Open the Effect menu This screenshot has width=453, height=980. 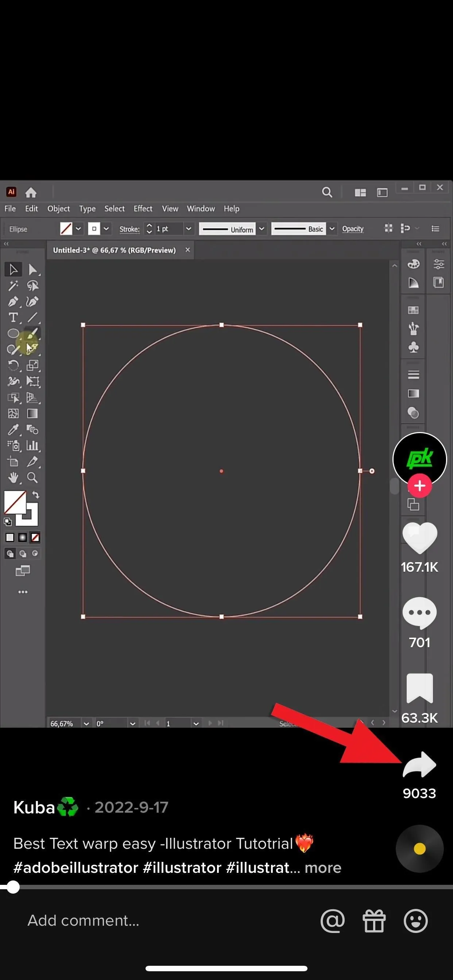[x=143, y=209]
